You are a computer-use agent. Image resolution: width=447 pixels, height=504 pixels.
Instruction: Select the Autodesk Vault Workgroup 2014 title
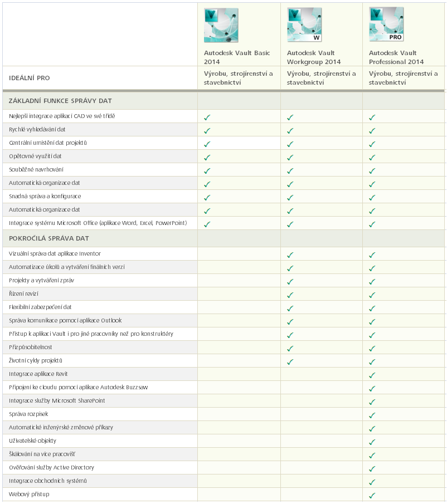click(x=314, y=57)
